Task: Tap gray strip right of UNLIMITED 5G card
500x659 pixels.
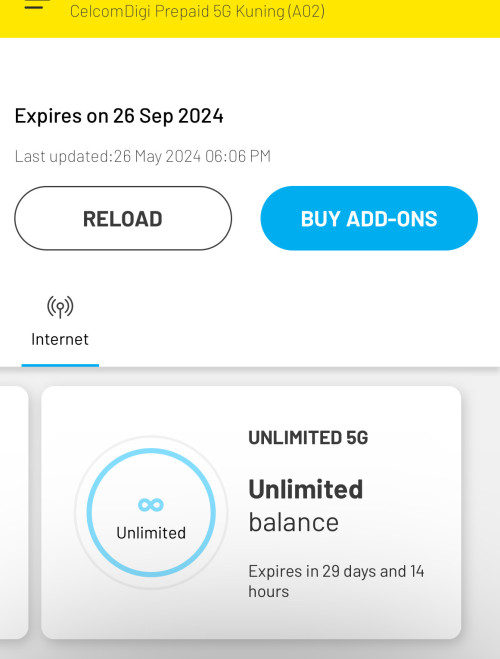Action: pos(481,512)
